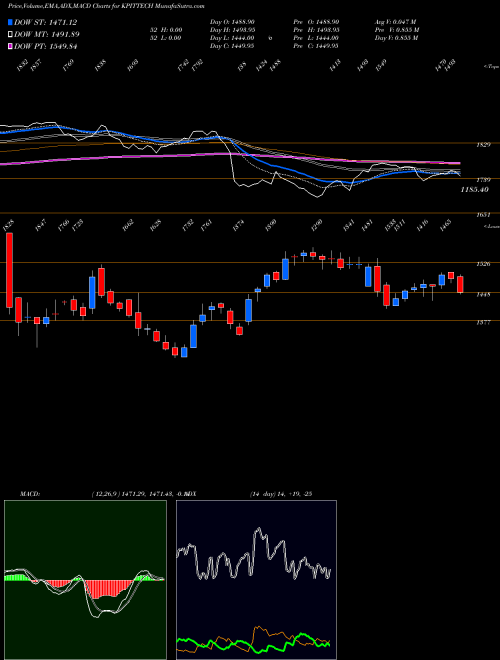Click the last red candlestick at right edge
The height and width of the screenshot is (660, 500).
(x=460, y=285)
